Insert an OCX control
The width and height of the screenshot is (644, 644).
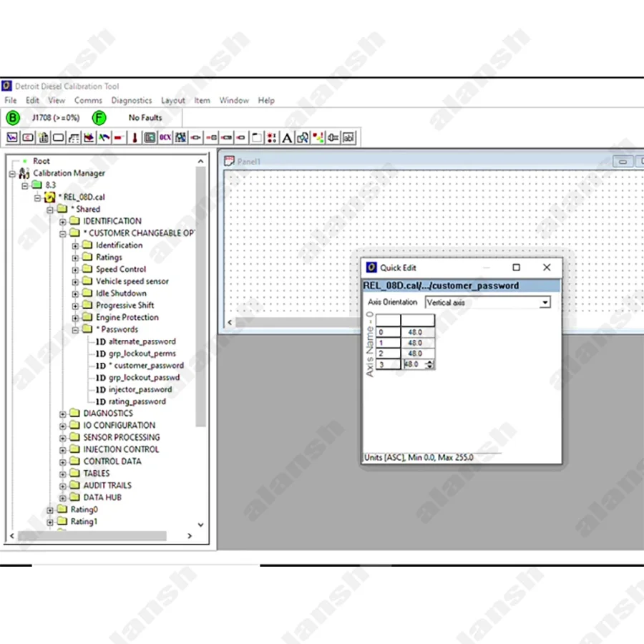coord(165,137)
